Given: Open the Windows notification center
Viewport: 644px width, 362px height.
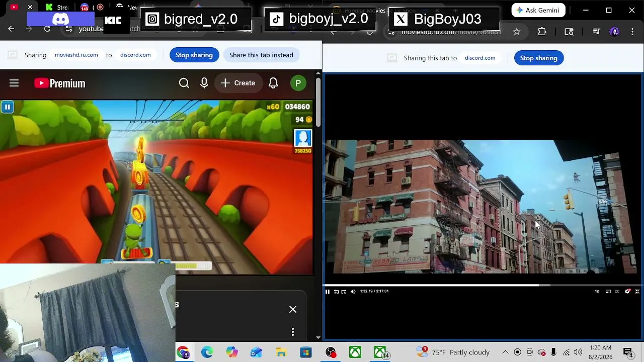Looking at the screenshot, I should 628,352.
